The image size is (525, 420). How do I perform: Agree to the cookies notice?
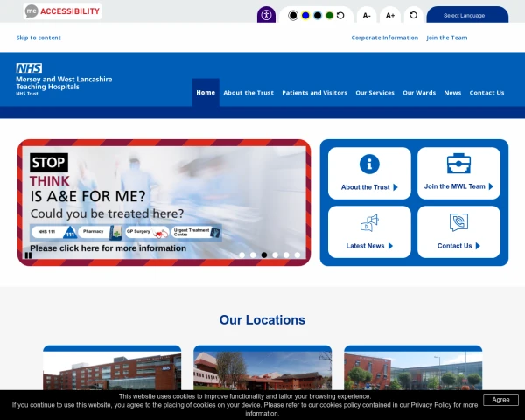pyautogui.click(x=500, y=400)
